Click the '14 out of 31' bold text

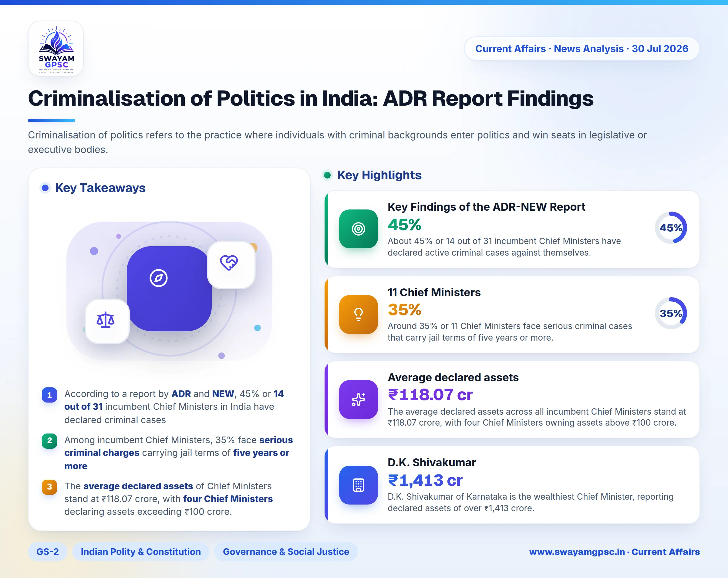(x=174, y=400)
